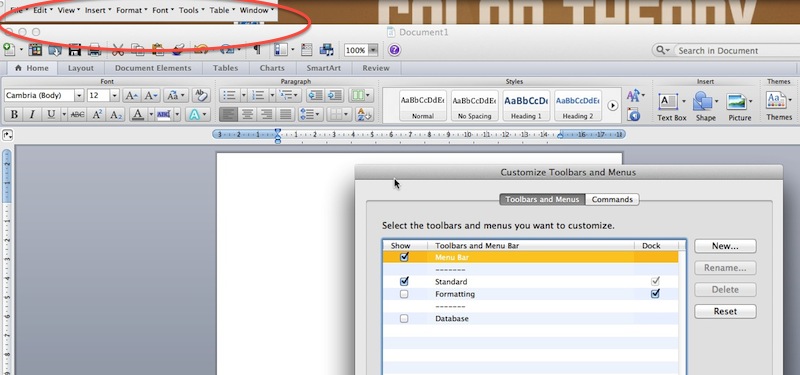
Task: Toggle the Show paragraph marks icon
Action: point(257,49)
